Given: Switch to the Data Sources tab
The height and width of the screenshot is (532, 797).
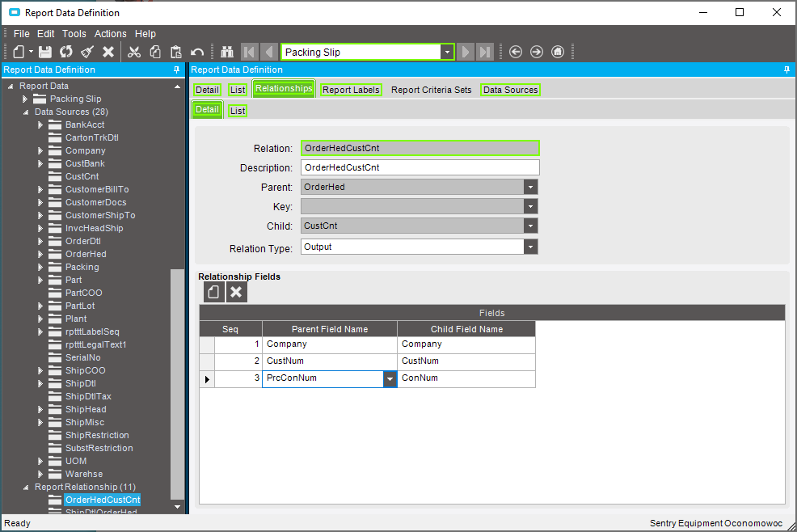Looking at the screenshot, I should click(510, 90).
